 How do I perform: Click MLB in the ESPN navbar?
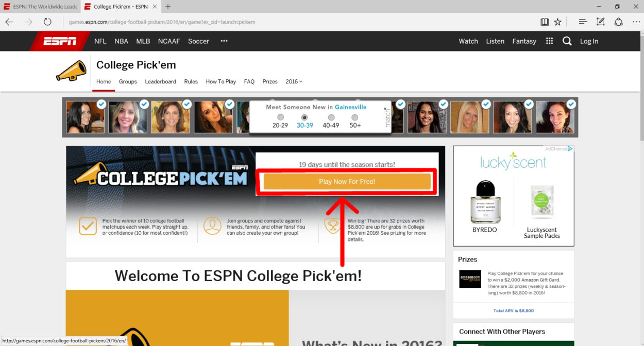(x=143, y=41)
